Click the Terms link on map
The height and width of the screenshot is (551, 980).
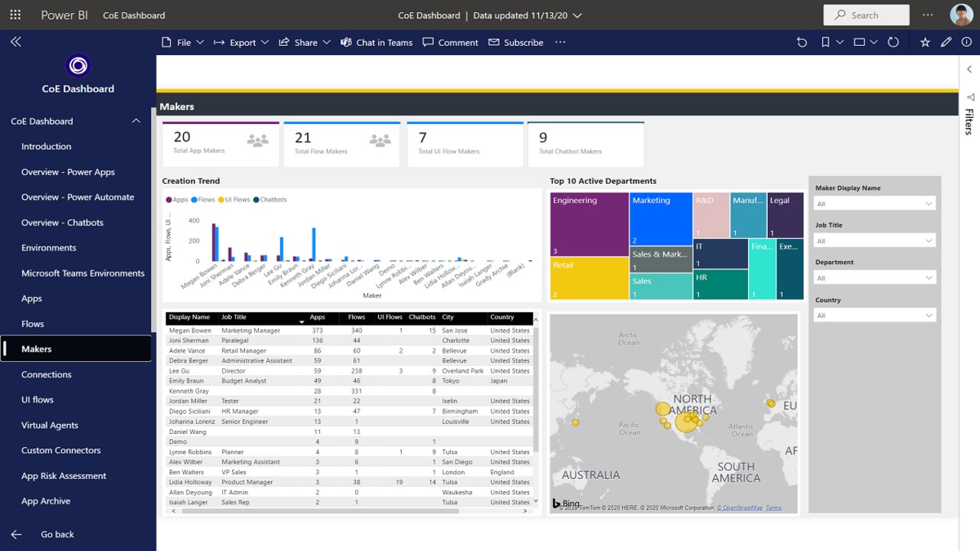tap(773, 508)
